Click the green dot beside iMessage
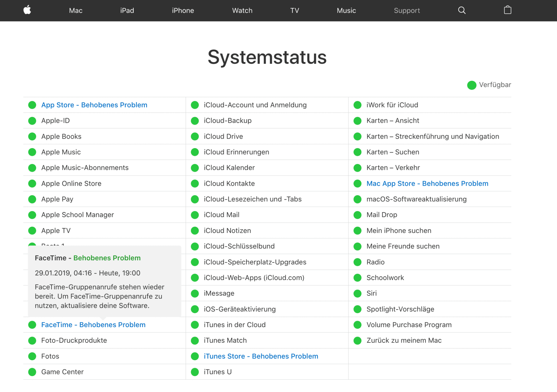Screen dimensions: 557x392 pyautogui.click(x=195, y=293)
